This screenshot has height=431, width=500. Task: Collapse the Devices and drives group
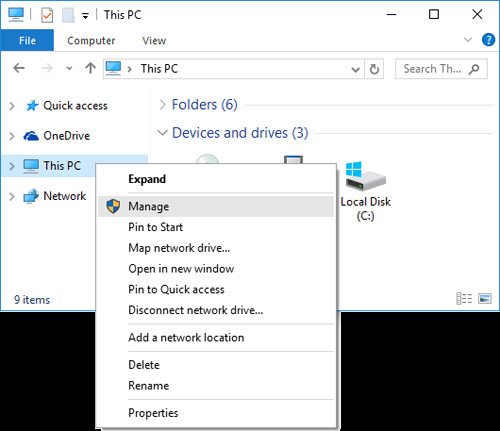click(x=162, y=133)
